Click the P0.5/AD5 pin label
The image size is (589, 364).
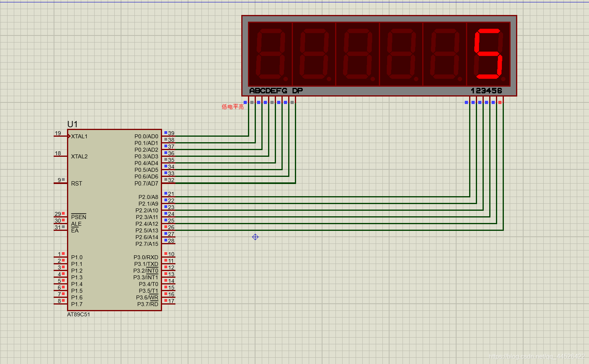[x=146, y=170]
